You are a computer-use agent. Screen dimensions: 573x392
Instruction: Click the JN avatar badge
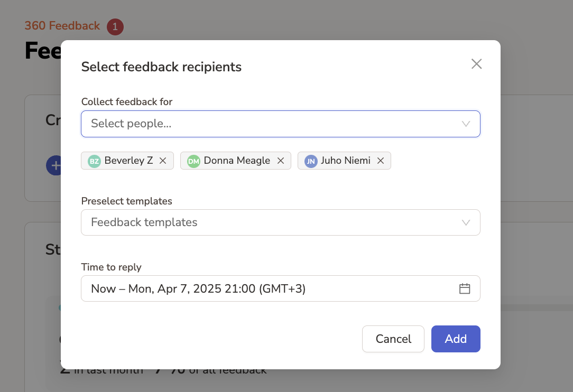(x=311, y=161)
